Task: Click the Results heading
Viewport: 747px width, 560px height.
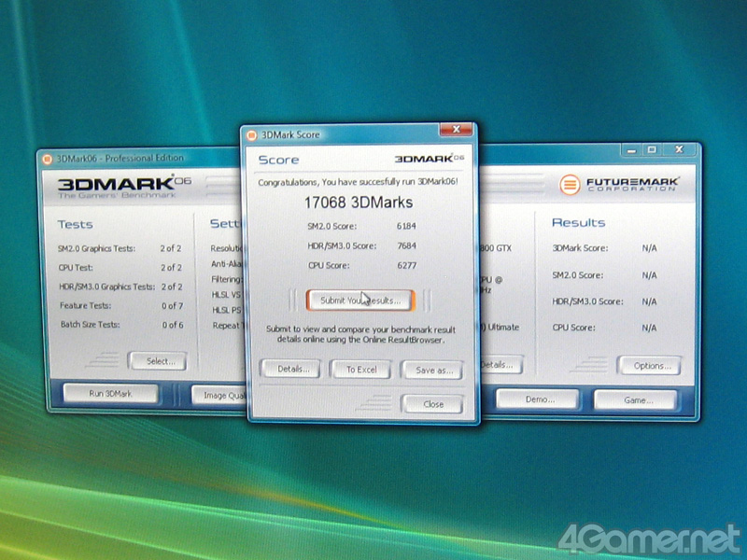Action: (578, 222)
